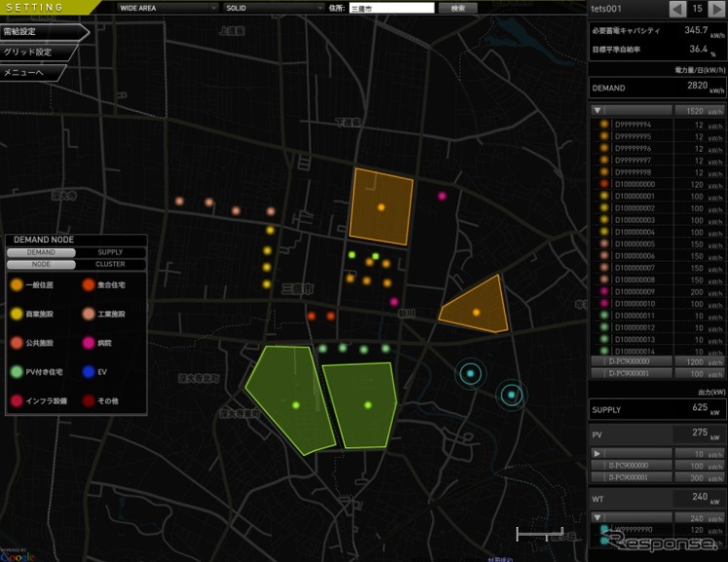The width and height of the screenshot is (728, 562).
Task: Select row D99999998
Action: pyautogui.click(x=658, y=172)
